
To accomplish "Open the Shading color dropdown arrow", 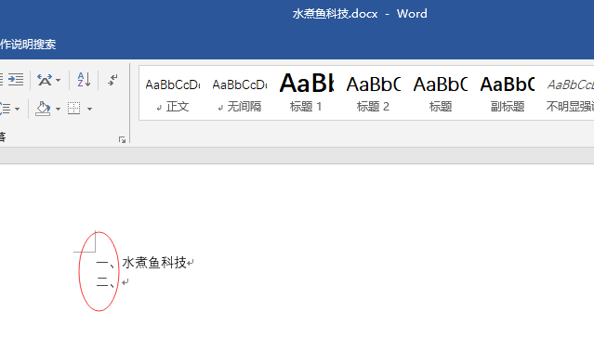I will coord(58,109).
